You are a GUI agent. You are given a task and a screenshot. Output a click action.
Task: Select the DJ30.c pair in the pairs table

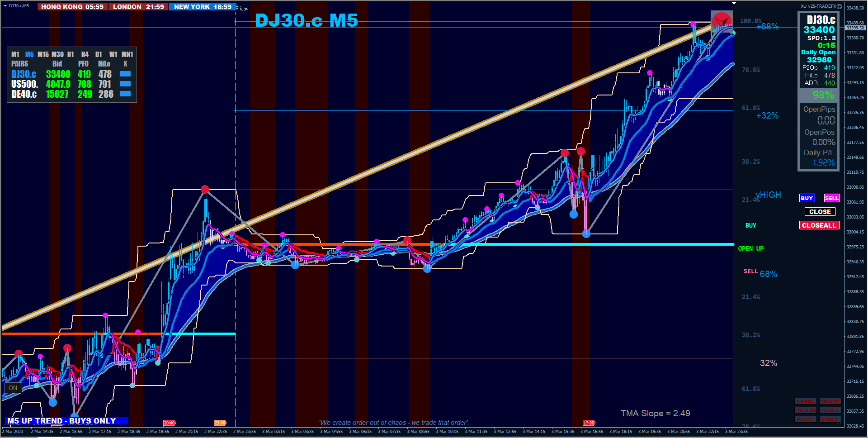[24, 74]
